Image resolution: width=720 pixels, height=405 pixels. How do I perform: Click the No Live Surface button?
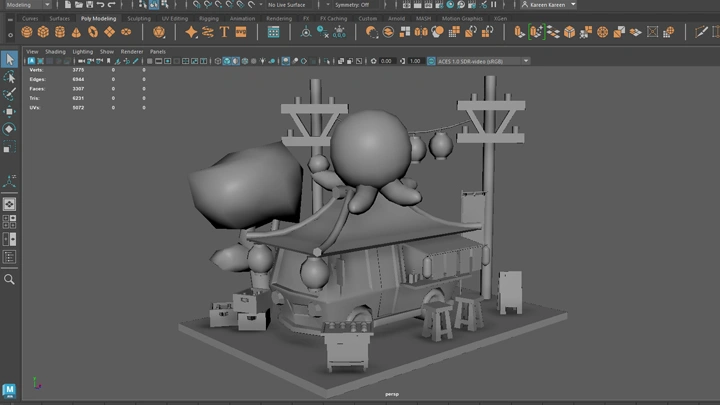[x=289, y=5]
